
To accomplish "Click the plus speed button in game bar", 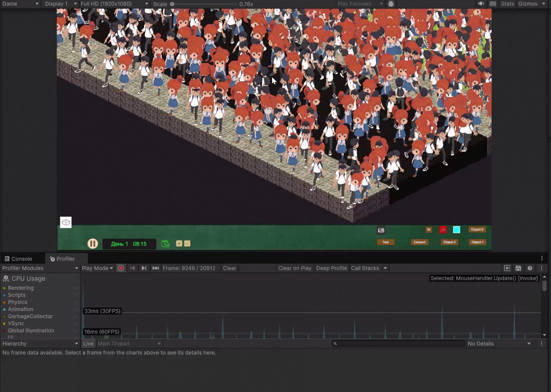I will (179, 243).
